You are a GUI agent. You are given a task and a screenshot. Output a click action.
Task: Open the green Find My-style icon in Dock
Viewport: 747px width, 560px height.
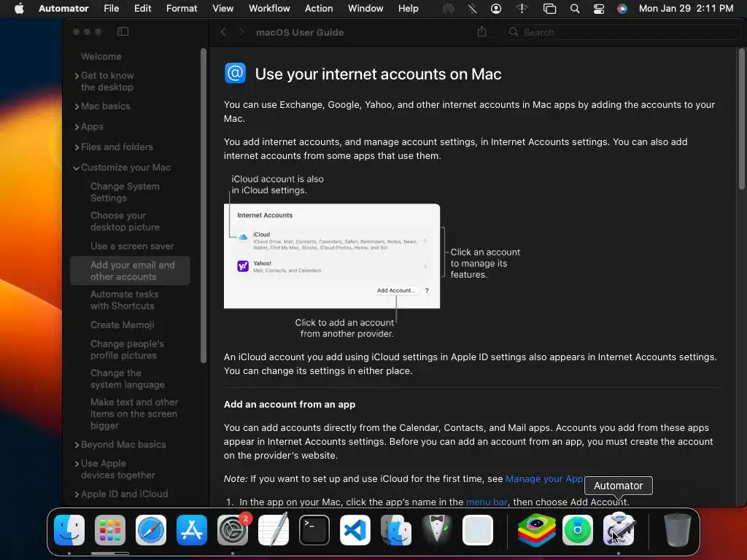pos(578,529)
